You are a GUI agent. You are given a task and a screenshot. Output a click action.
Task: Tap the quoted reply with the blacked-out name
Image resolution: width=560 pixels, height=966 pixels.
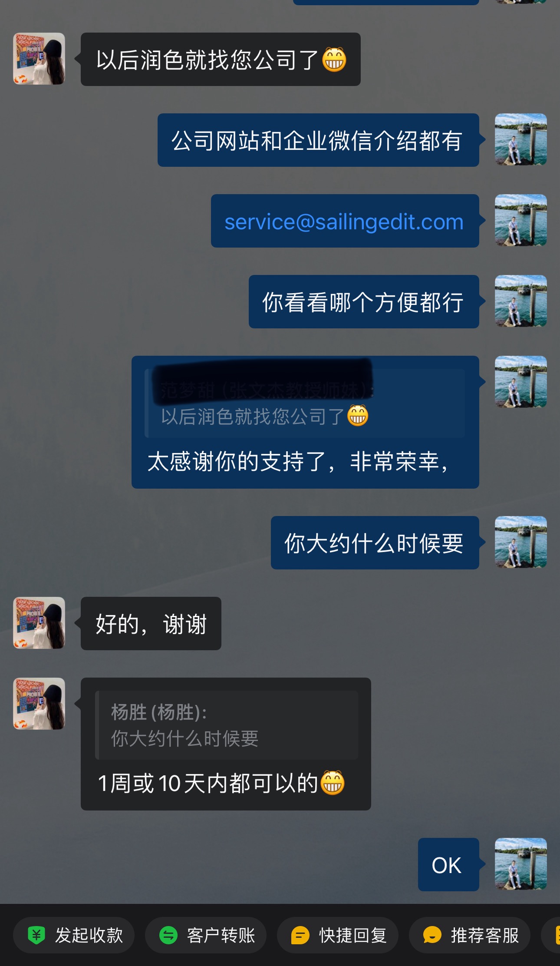pos(305,403)
